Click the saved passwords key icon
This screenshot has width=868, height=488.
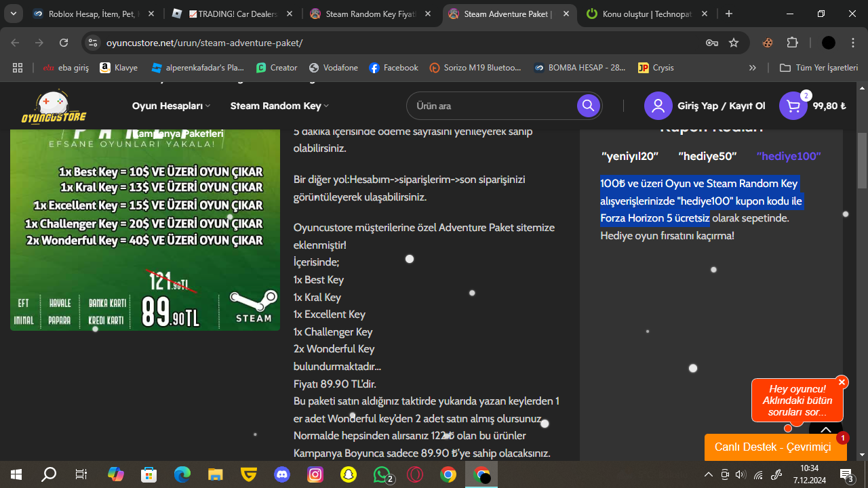click(x=712, y=43)
